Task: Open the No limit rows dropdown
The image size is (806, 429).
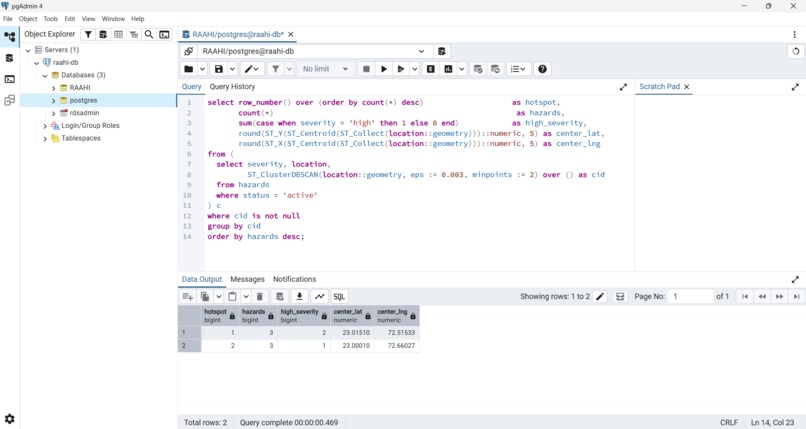Action: pos(325,69)
